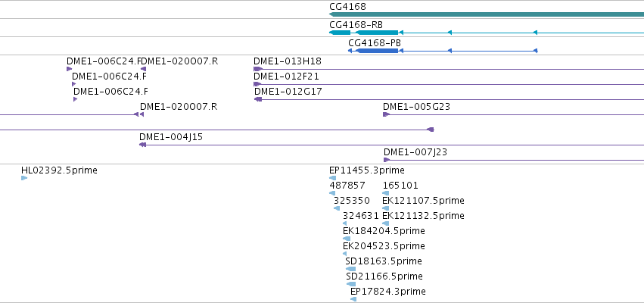Click the teal CG4168 gene bar
This screenshot has width=644, height=303.
[x=487, y=14]
